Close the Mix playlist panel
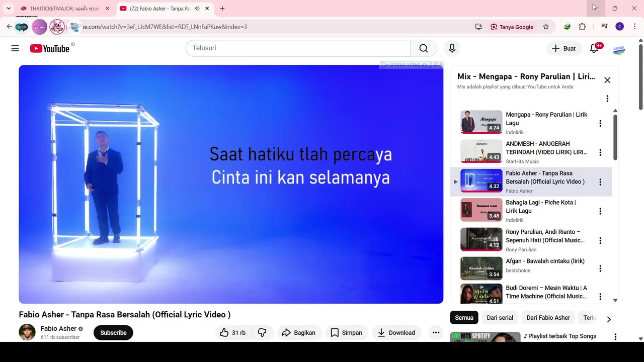644x362 pixels. pos(607,80)
